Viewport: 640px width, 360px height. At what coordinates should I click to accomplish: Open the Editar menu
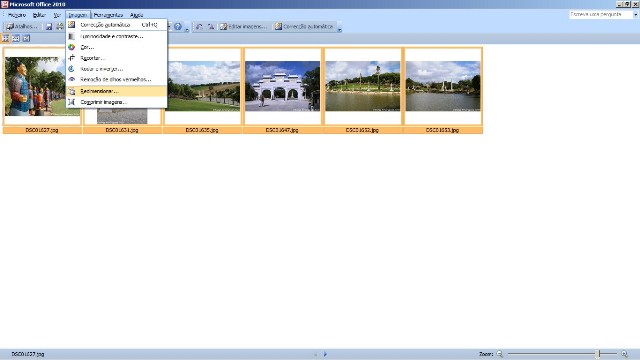tap(39, 15)
